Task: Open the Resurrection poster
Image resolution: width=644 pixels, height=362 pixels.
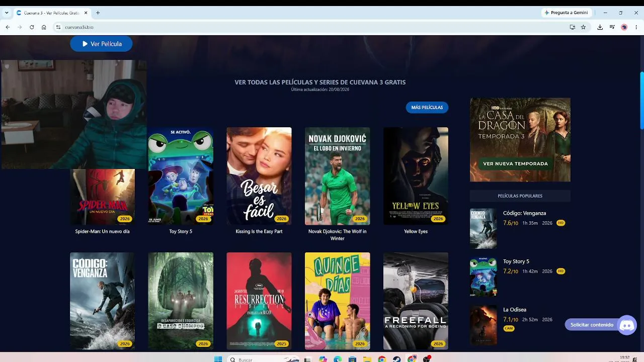Action: (x=259, y=301)
